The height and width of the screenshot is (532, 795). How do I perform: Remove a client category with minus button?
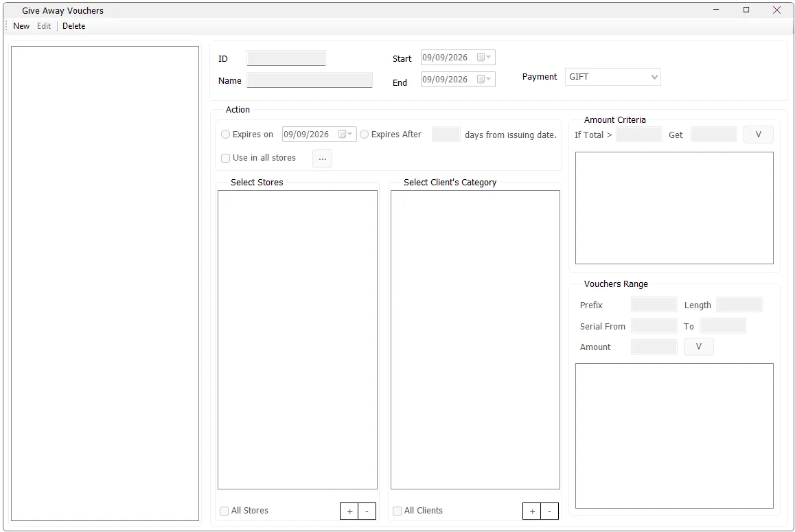click(550, 511)
